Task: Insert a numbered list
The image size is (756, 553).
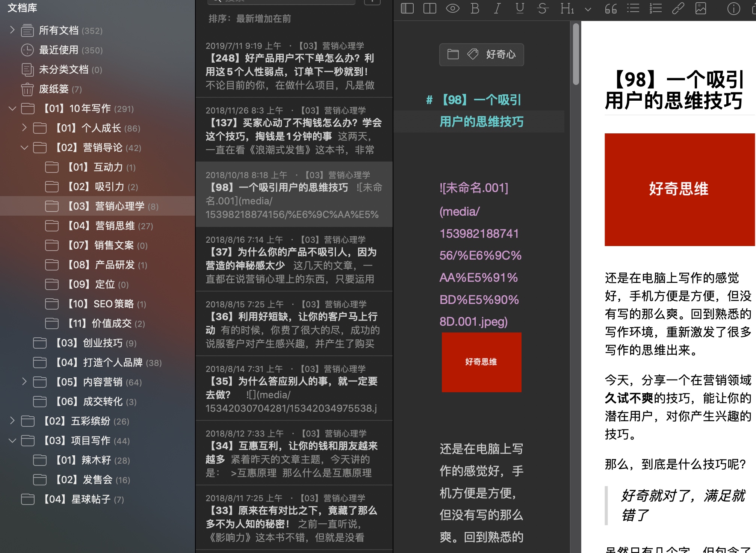Action: click(x=656, y=8)
